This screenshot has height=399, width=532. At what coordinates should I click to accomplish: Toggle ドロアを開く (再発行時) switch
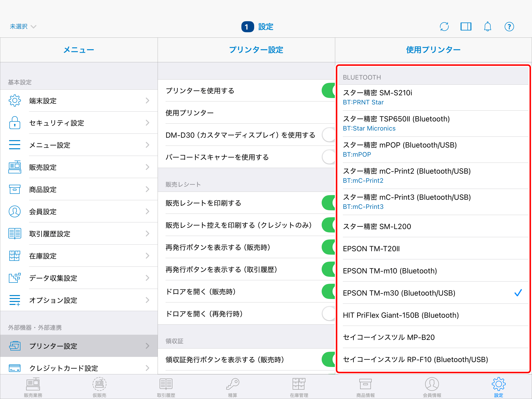click(328, 314)
